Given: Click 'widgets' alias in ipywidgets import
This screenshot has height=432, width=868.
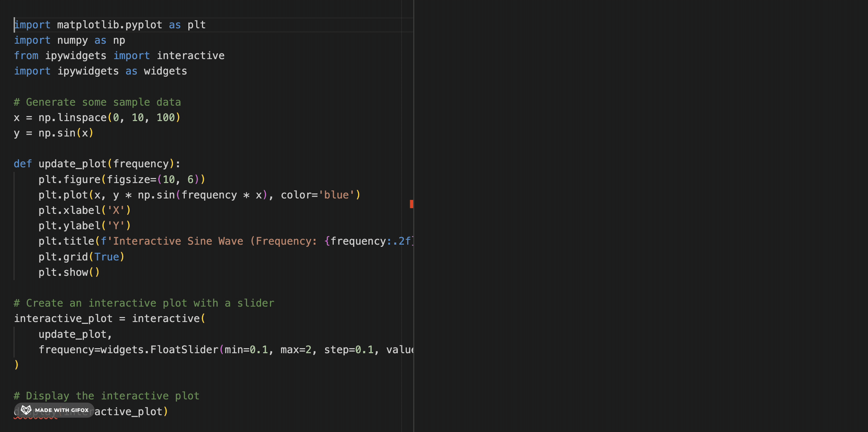Looking at the screenshot, I should tap(165, 71).
